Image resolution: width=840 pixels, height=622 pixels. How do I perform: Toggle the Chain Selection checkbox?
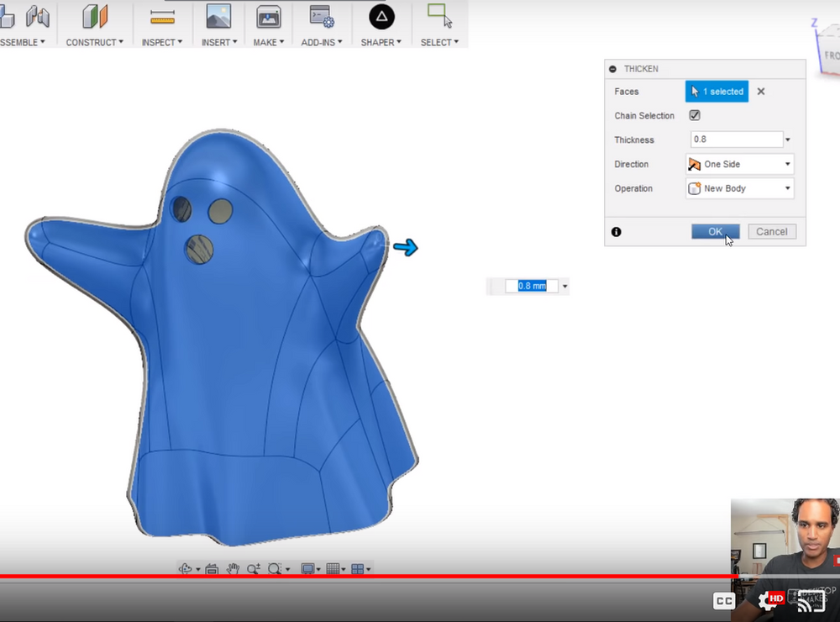tap(694, 115)
